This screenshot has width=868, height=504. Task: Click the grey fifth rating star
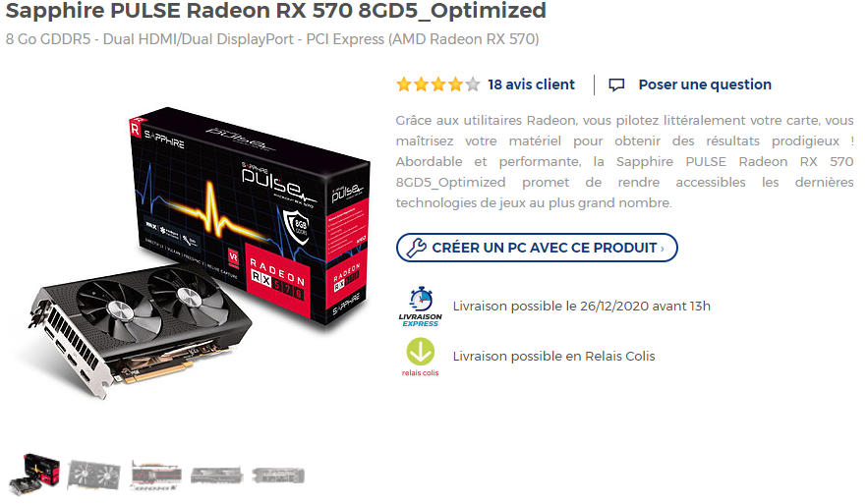pos(473,84)
